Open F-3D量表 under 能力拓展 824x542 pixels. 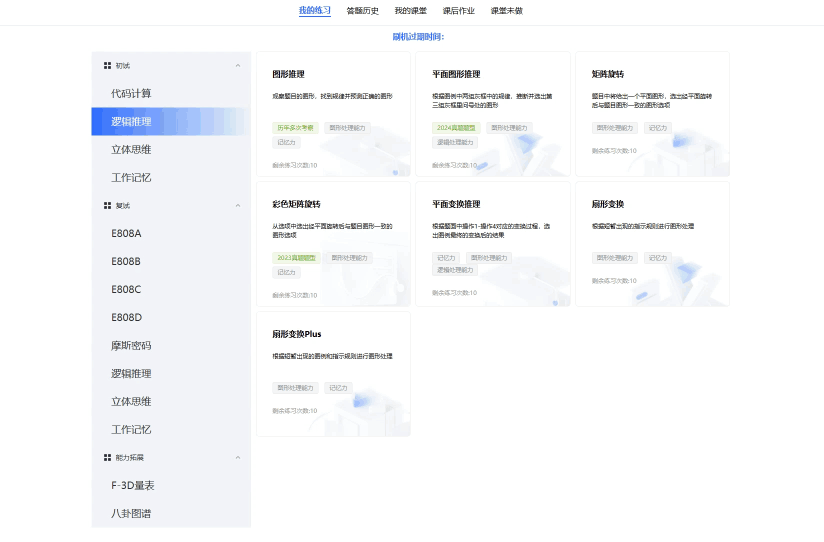point(132,485)
